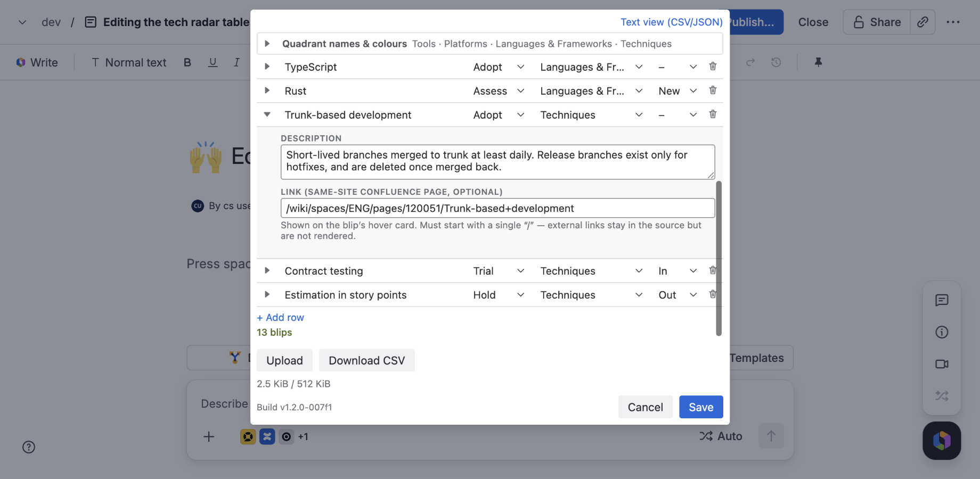
Task: Open the movement dropdown showing New for Rust
Action: 677,91
